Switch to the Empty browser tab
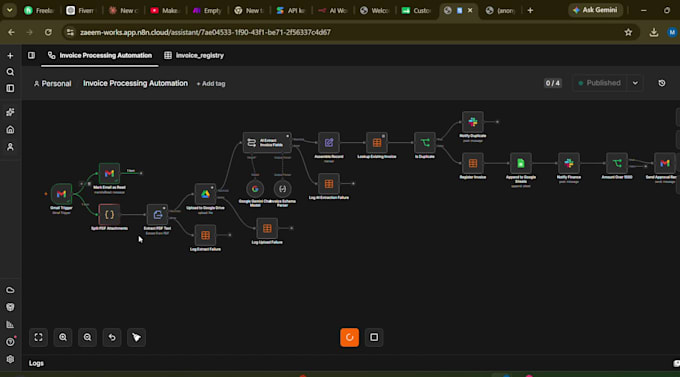The height and width of the screenshot is (377, 680). pyautogui.click(x=207, y=10)
